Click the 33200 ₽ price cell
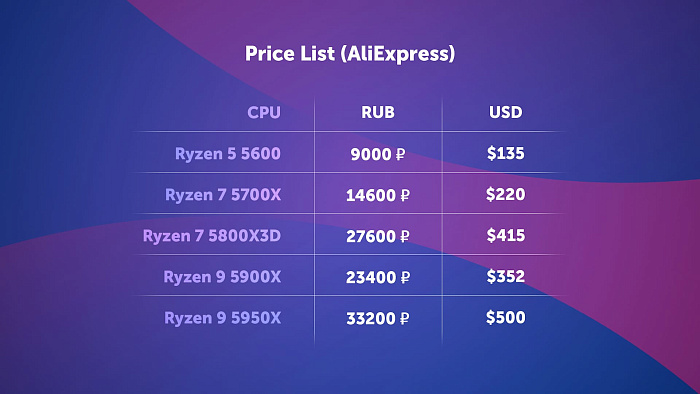The height and width of the screenshot is (394, 700). [x=378, y=319]
